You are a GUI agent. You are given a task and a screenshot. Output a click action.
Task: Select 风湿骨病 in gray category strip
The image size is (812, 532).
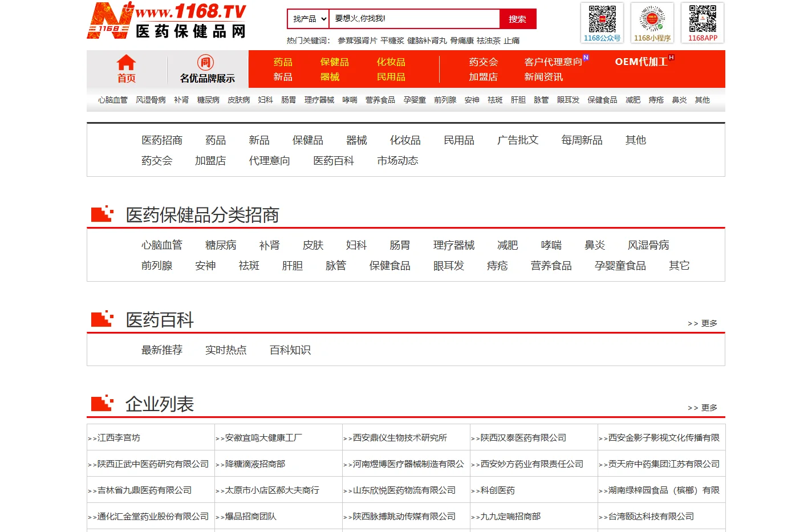(151, 100)
